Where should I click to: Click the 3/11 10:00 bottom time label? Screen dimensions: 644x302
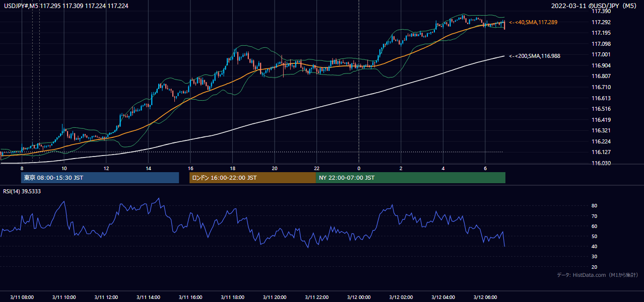click(x=64, y=297)
